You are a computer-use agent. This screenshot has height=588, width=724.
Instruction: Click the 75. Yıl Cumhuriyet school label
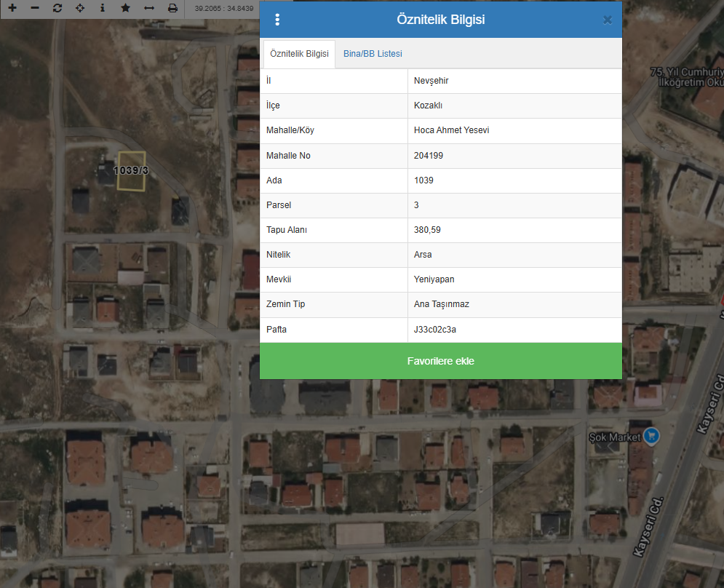tap(687, 77)
